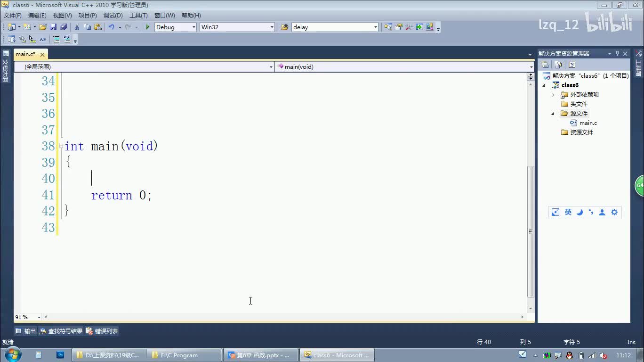Switch to the main.c* editor tab

[25, 54]
